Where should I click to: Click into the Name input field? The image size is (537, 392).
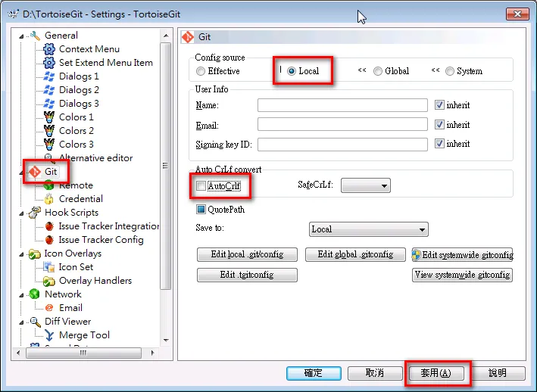[x=342, y=105]
